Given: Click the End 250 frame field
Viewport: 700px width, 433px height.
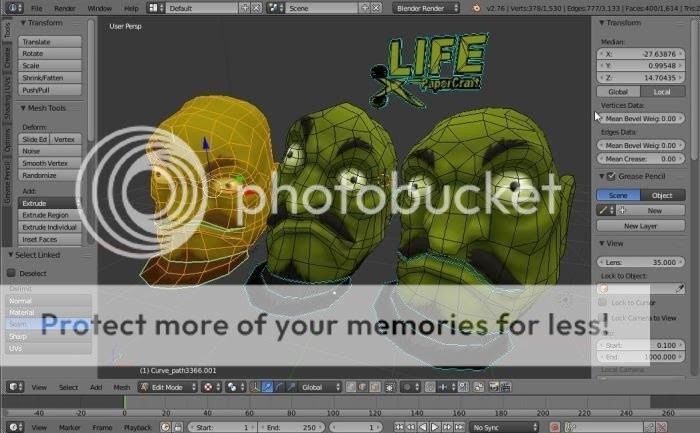Looking at the screenshot, I should pos(291,427).
